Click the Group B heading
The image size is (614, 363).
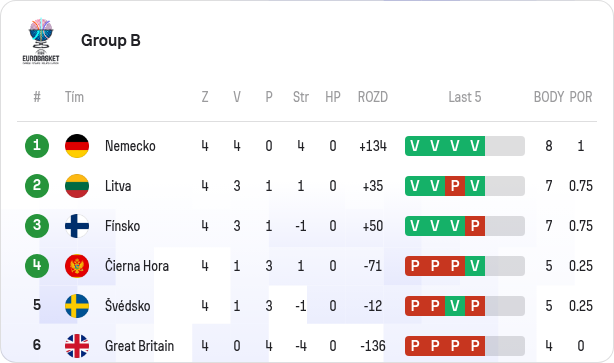110,40
